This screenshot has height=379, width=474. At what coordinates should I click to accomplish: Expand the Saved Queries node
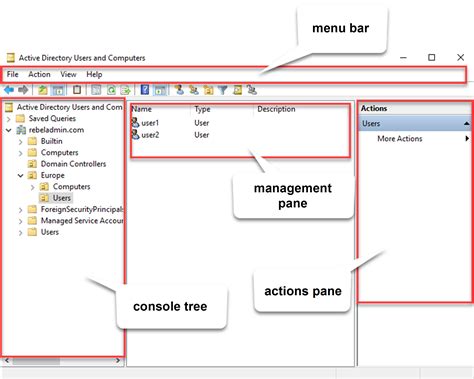point(9,119)
